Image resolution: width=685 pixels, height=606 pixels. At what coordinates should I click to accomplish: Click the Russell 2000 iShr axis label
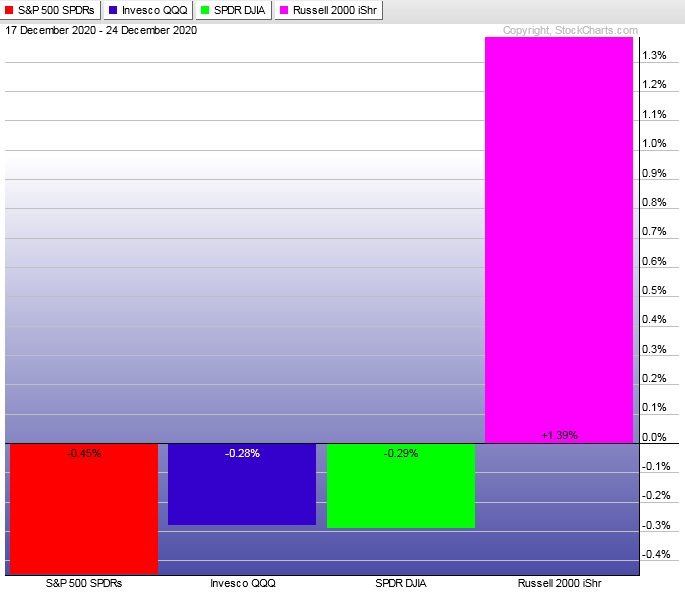point(559,583)
